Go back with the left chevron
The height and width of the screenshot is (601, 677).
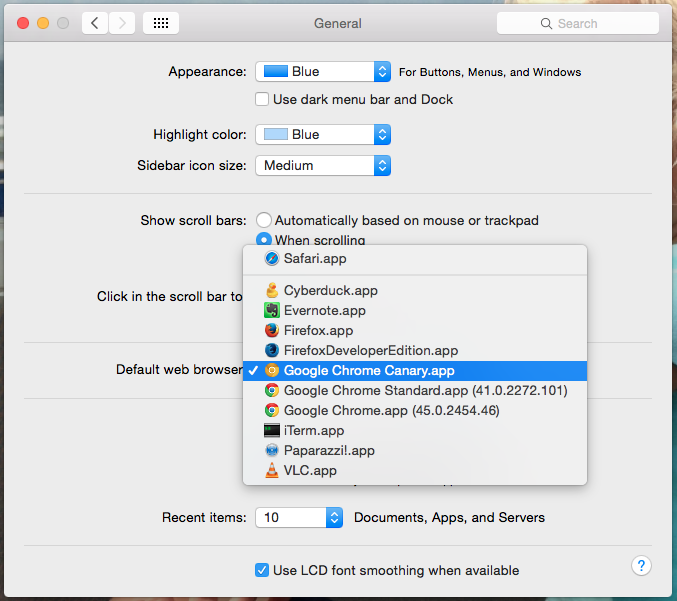(95, 23)
